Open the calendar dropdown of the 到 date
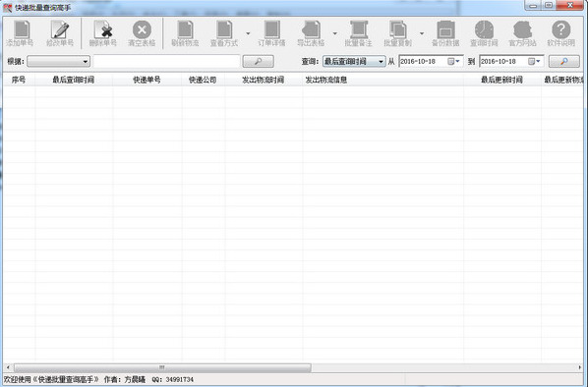This screenshot has width=588, height=387. click(534, 61)
